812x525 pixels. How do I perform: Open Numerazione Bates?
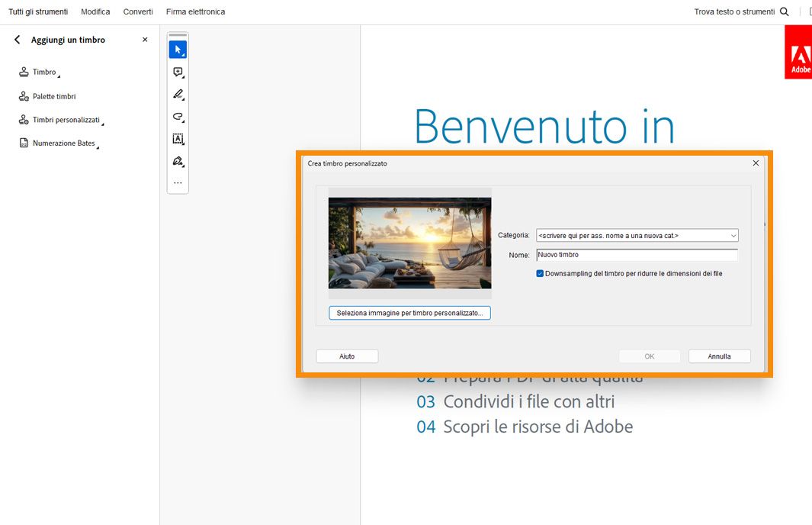(x=63, y=143)
